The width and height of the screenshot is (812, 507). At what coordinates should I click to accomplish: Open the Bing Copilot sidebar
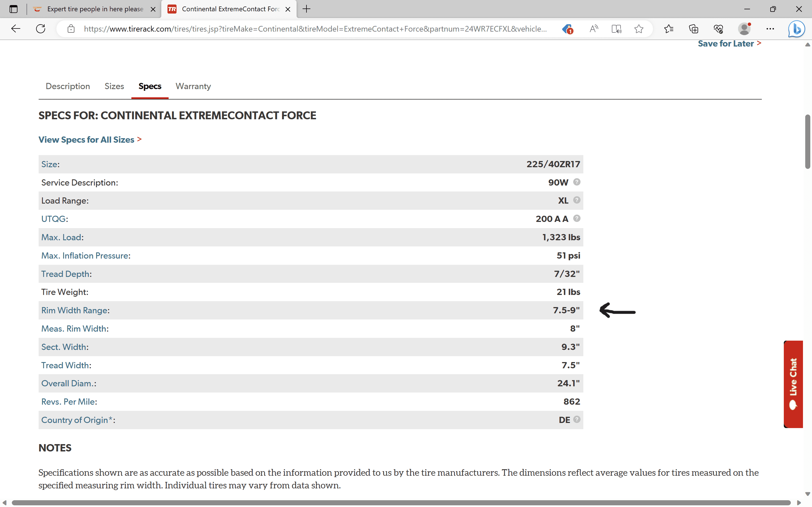796,29
